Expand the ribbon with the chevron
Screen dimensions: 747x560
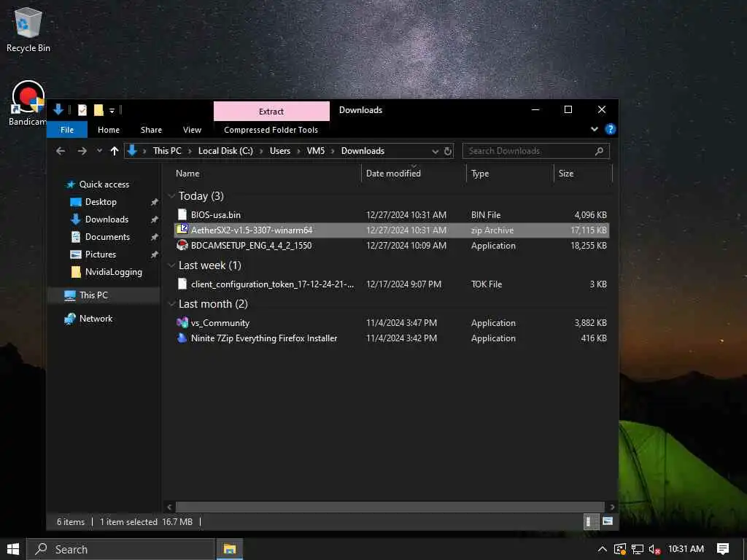(x=594, y=129)
